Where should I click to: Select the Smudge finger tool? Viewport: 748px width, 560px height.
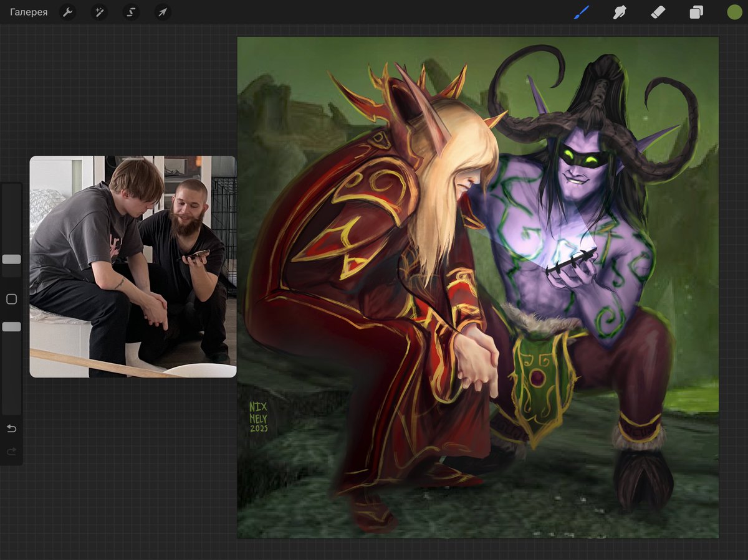(620, 12)
